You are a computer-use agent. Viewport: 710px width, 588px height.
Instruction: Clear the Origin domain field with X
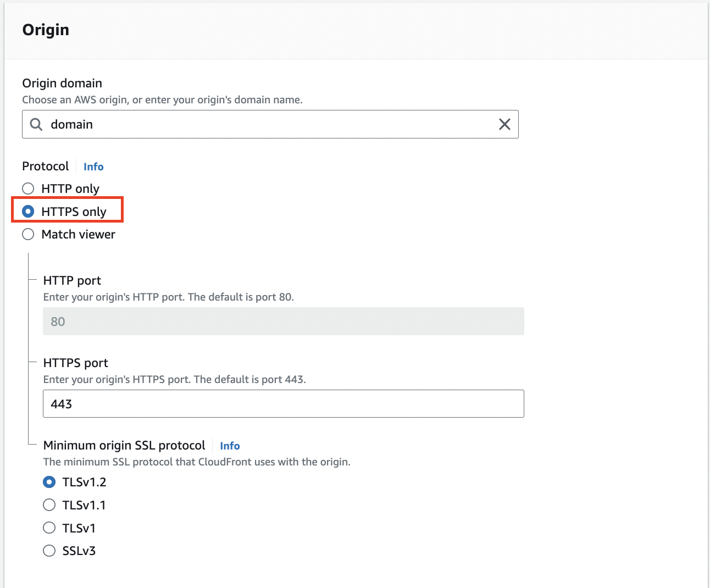point(504,124)
